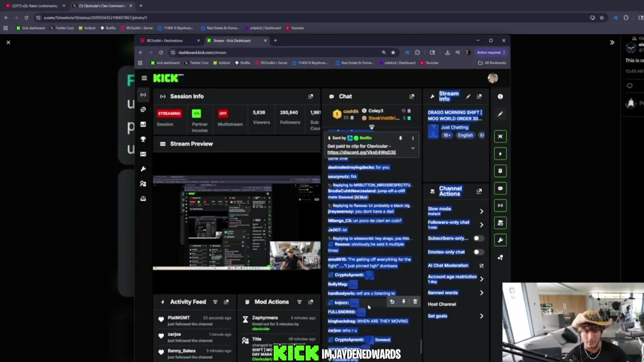The image size is (644, 362).
Task: Expand Slow mode options
Action: tap(481, 211)
